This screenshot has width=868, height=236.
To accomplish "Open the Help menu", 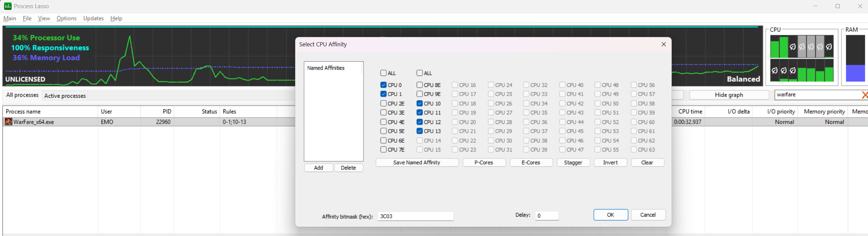I will [116, 18].
